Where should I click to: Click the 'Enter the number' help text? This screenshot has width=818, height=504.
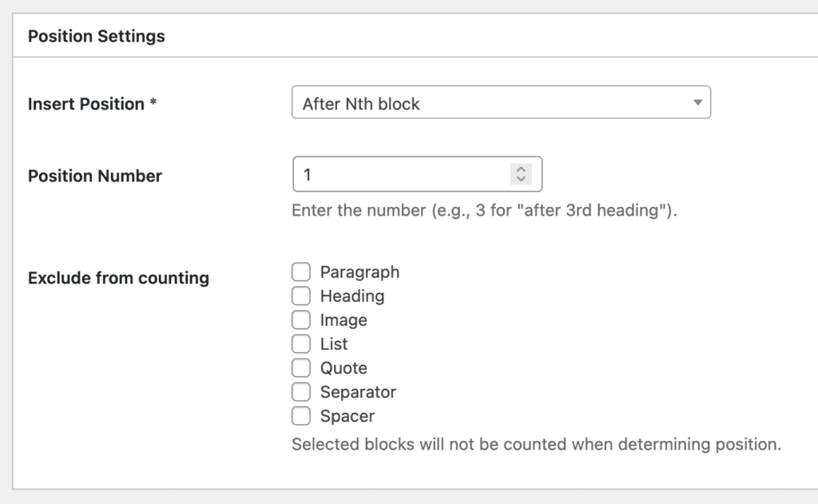[x=484, y=212]
